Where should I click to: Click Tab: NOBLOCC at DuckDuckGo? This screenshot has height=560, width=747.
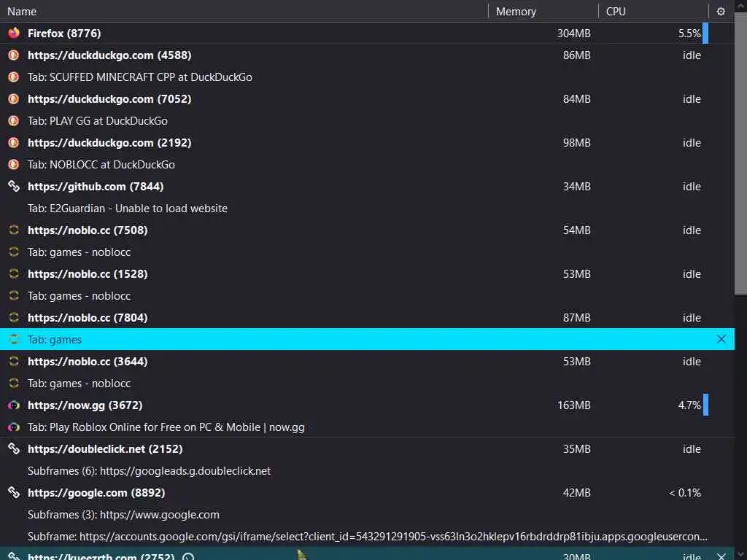368,164
